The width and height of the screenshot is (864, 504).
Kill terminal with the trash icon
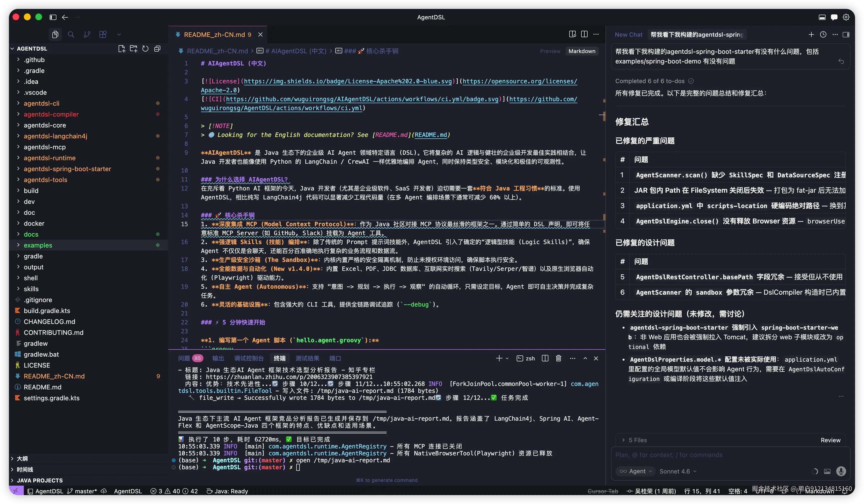pos(559,358)
